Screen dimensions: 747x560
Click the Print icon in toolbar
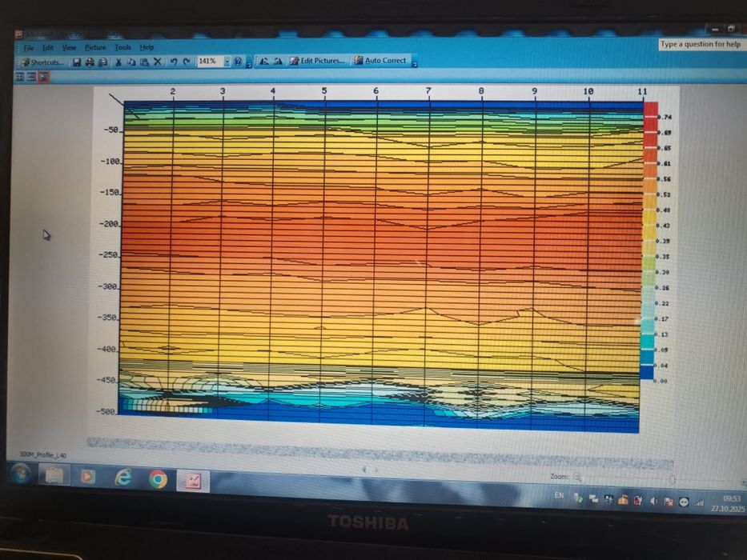pos(90,62)
